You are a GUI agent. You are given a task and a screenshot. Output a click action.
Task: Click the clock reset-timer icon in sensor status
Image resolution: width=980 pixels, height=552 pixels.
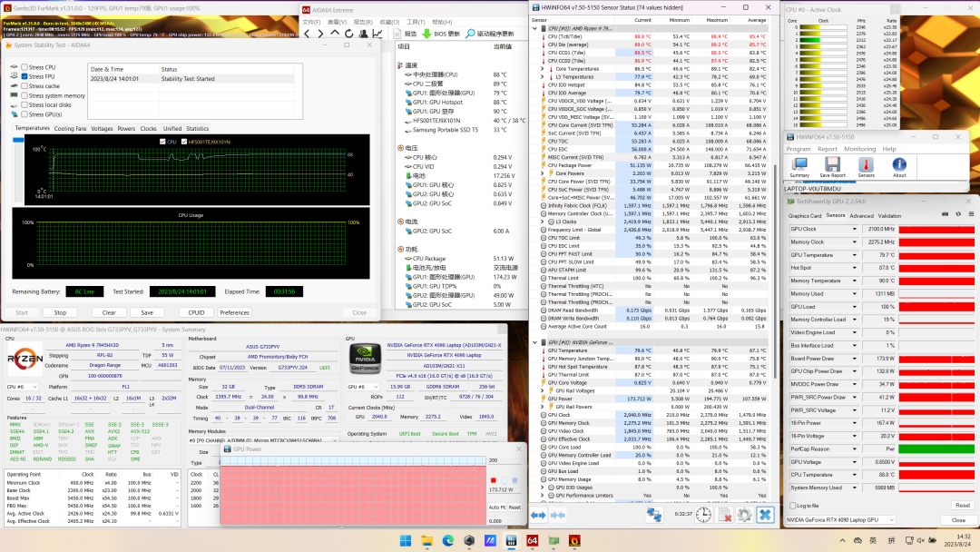pos(703,515)
